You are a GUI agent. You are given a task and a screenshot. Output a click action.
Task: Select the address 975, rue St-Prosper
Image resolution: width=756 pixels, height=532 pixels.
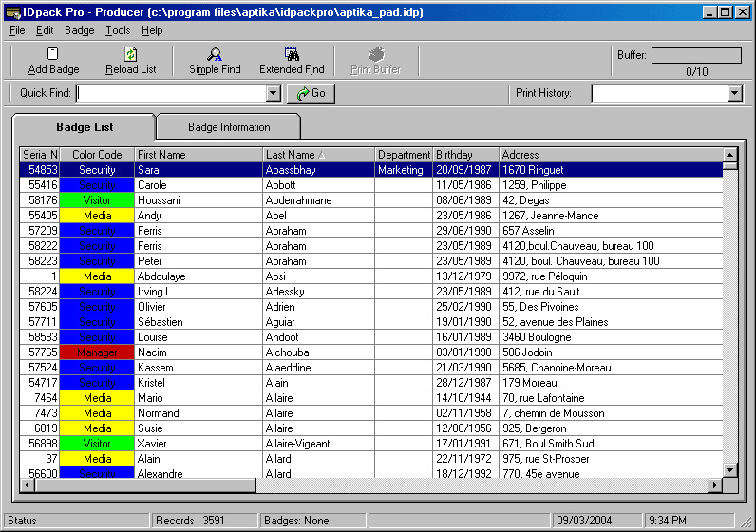(x=546, y=459)
